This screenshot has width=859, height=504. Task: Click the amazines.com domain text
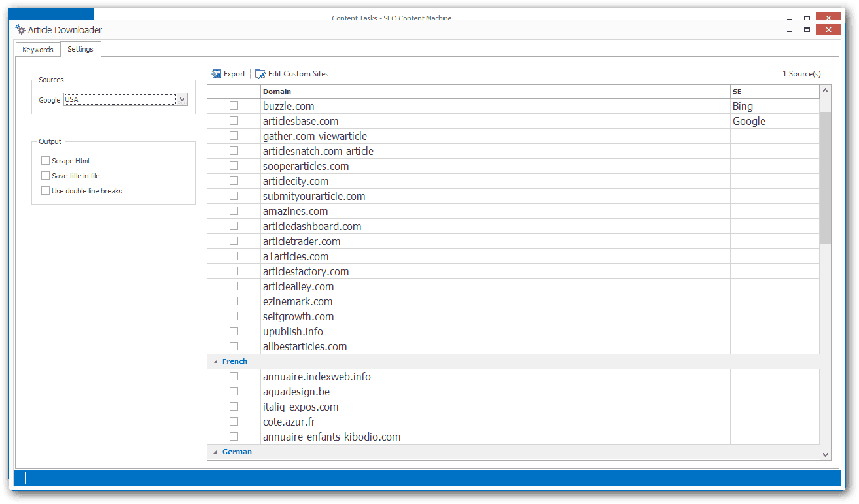[x=295, y=211]
